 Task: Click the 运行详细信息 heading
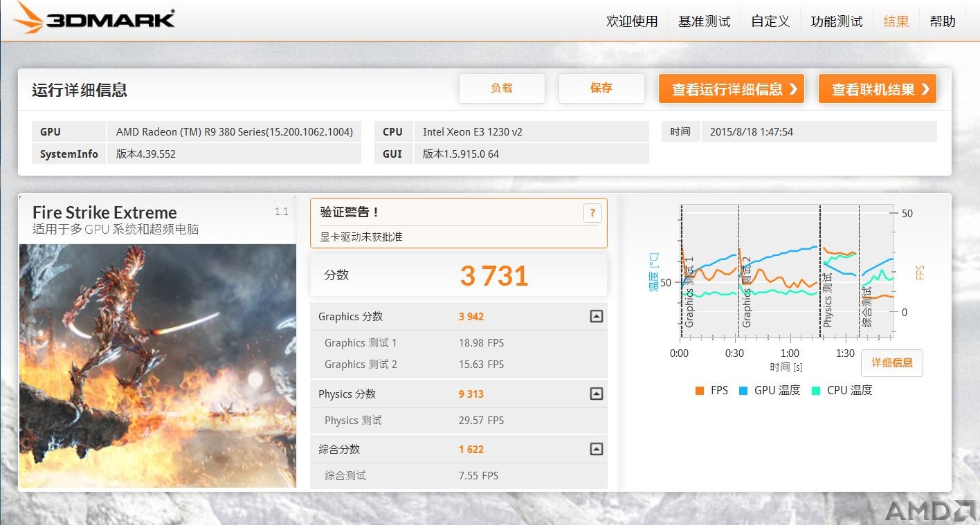[x=80, y=90]
